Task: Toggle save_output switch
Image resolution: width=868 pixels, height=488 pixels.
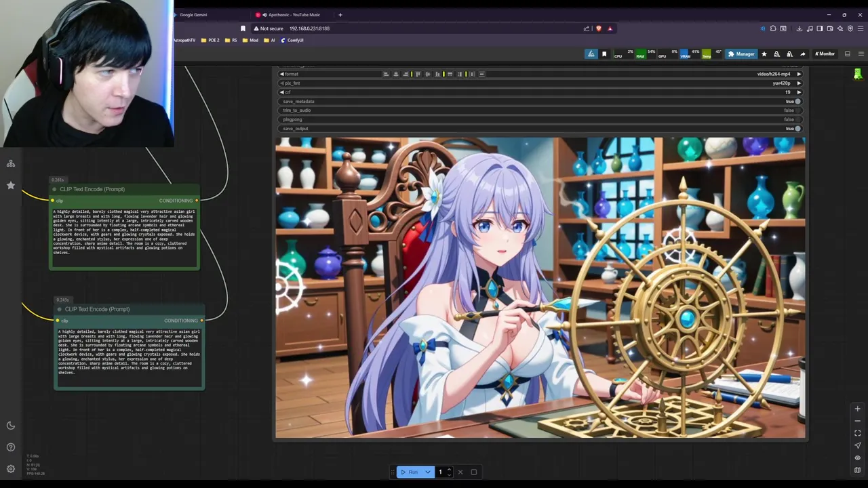Action: 797,128
